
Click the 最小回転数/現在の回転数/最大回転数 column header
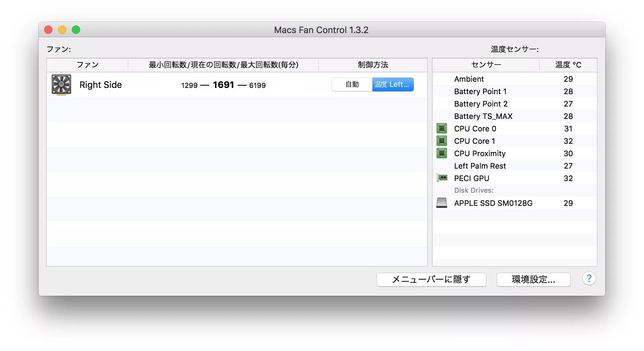pyautogui.click(x=223, y=65)
